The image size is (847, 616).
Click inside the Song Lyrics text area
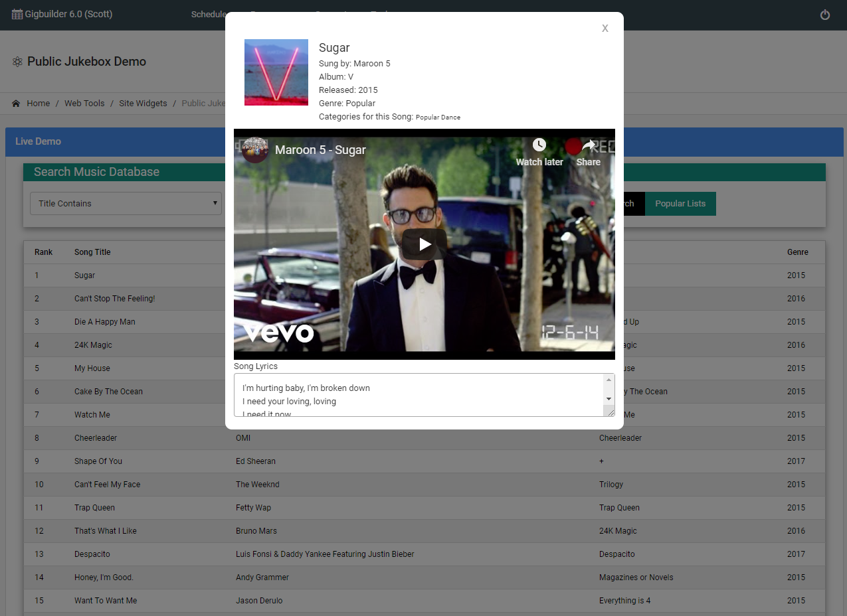pos(419,395)
